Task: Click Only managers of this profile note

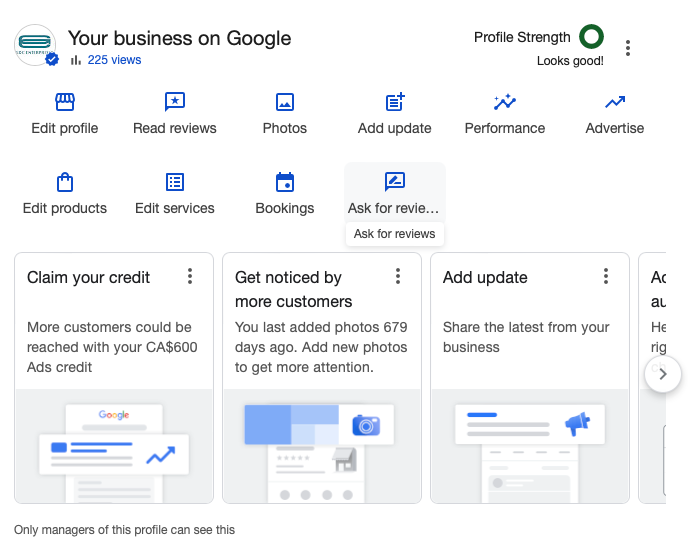Action: [125, 530]
